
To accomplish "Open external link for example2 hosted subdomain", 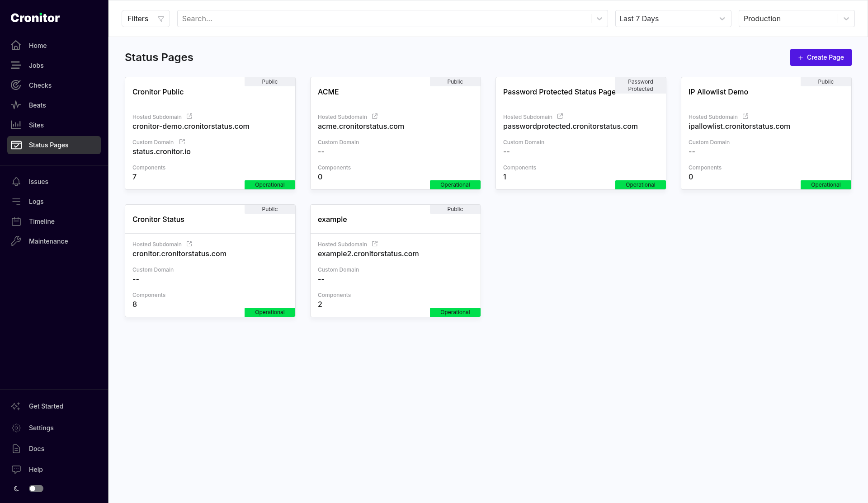I will (x=375, y=244).
